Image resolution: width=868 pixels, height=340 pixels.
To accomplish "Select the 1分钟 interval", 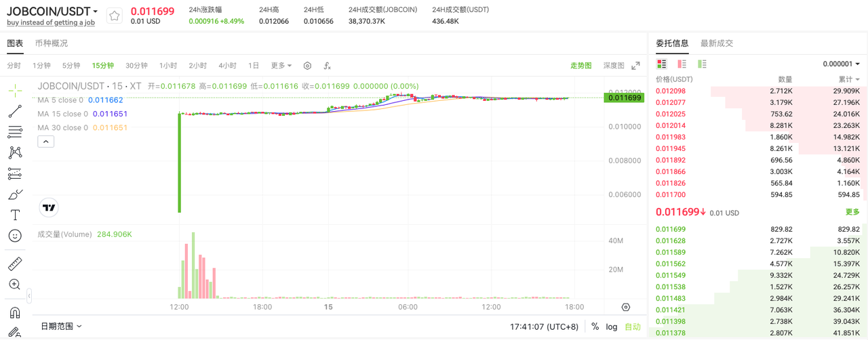I will click(42, 66).
